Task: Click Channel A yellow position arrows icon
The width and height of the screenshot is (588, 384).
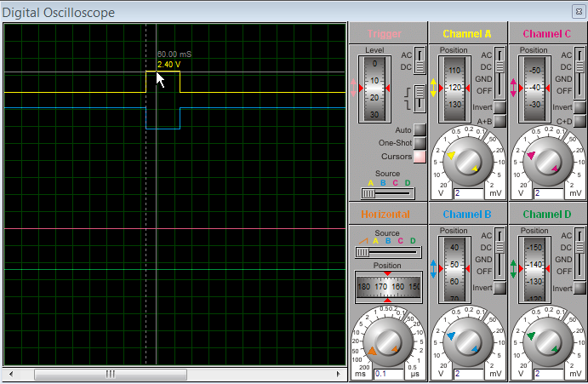Action: click(433, 88)
